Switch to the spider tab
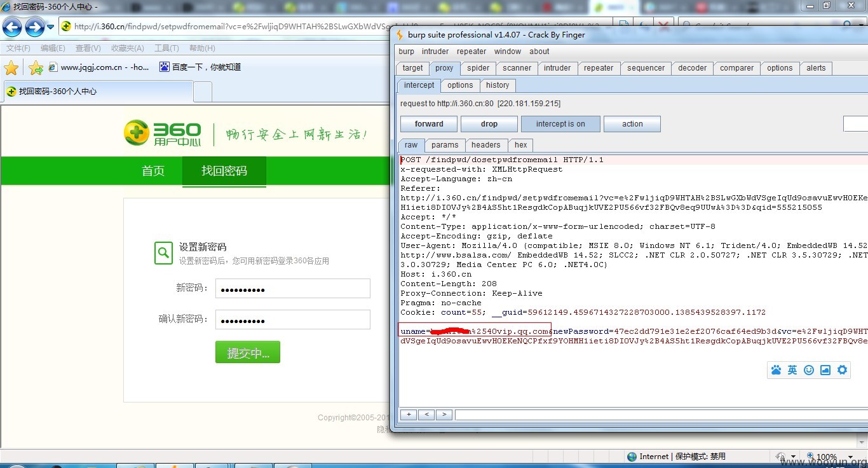The height and width of the screenshot is (468, 868). click(x=478, y=68)
